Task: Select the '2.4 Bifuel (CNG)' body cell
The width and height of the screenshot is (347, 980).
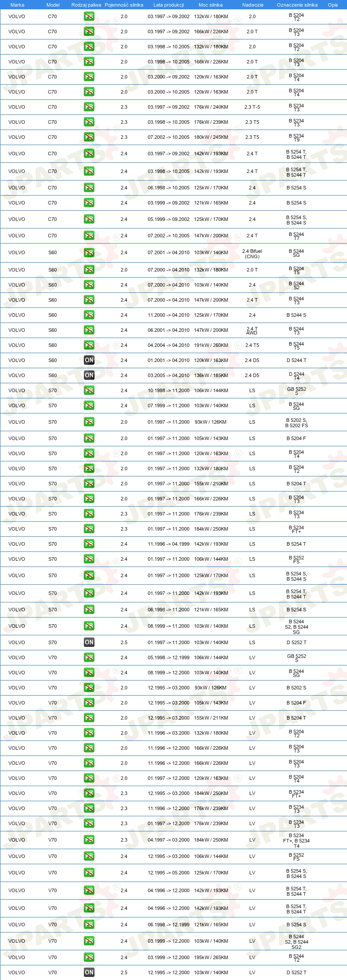Action: point(252,254)
